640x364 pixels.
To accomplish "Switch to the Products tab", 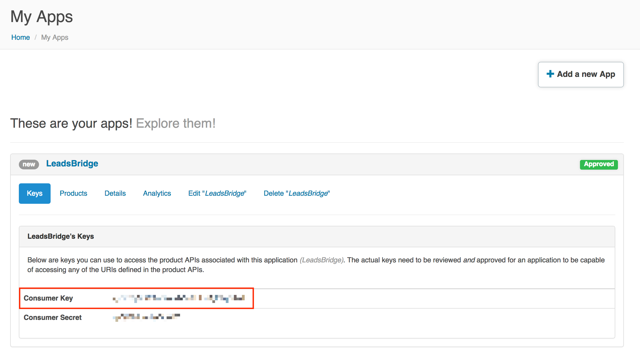I will [73, 193].
